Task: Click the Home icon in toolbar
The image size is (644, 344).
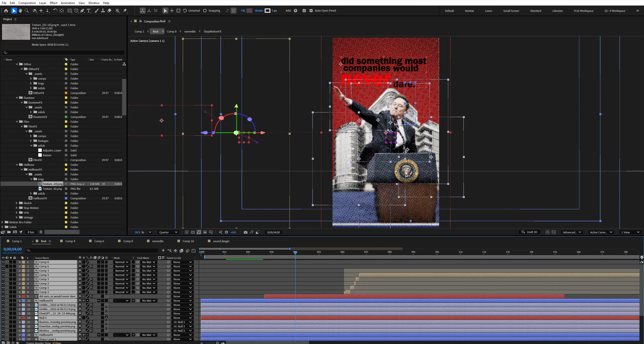Action: pos(6,11)
